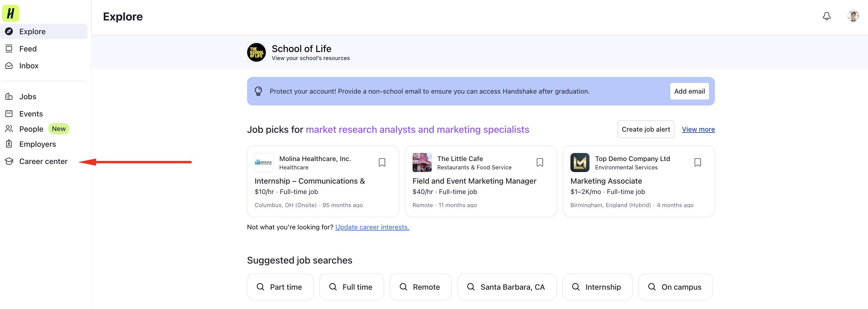Screen dimensions: 868x309
Task: Click the Environmental Services industry text
Action: [626, 168]
